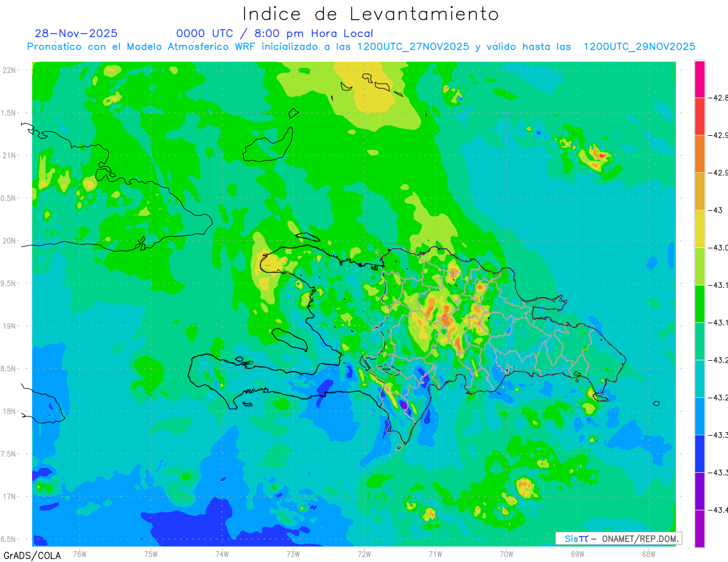Click the '17N' latitude label
728x562 pixels.
tap(10, 497)
